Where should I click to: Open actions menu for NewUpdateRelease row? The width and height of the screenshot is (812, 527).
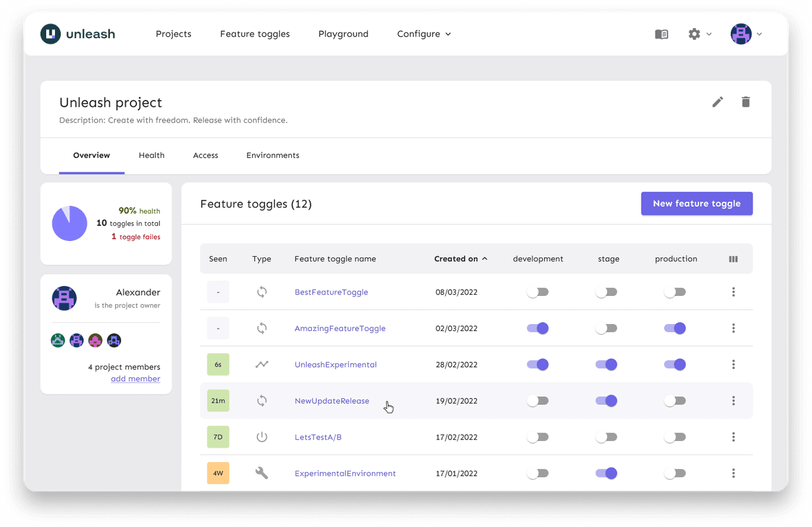[733, 401]
